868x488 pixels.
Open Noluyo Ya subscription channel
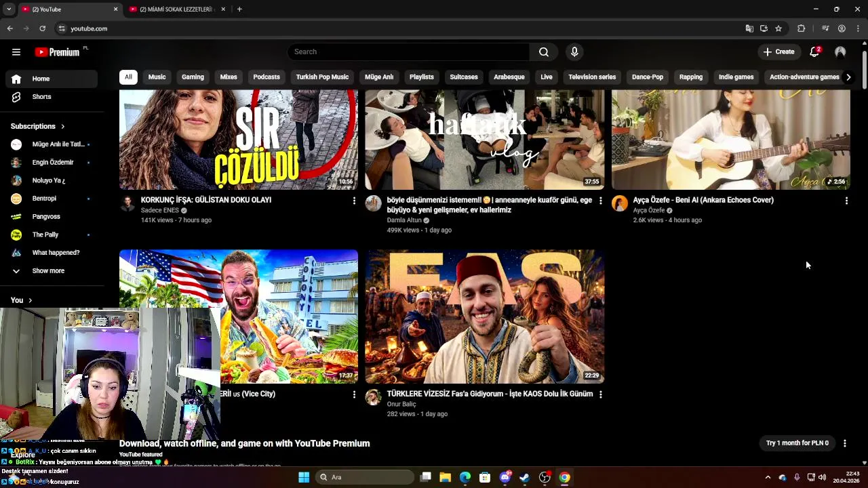(52, 180)
